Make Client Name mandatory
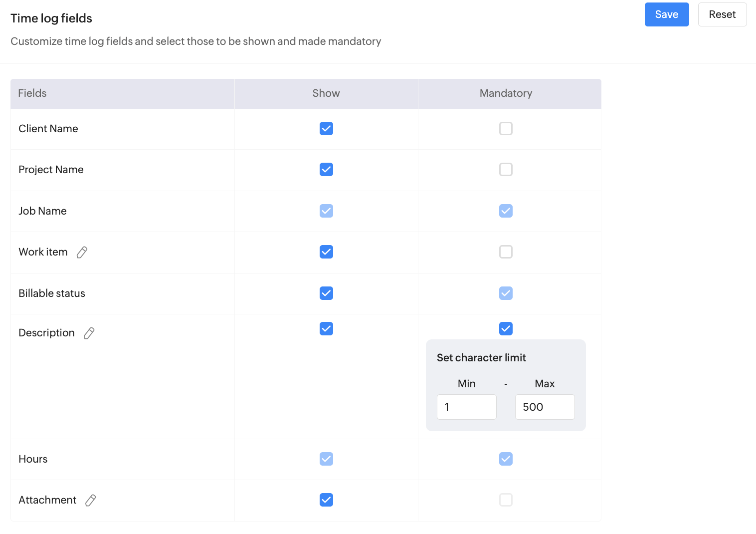This screenshot has height=534, width=756. pos(506,129)
